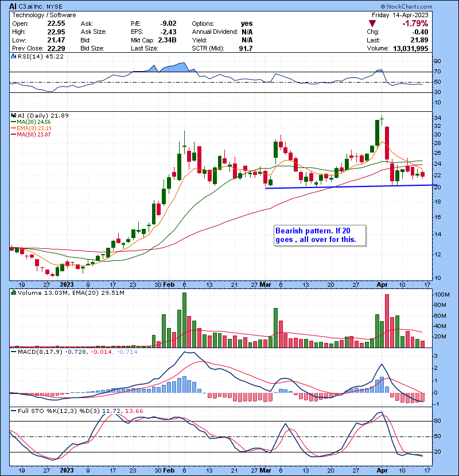Click the AI ticker symbol in the header
459x476 pixels.
coord(13,6)
